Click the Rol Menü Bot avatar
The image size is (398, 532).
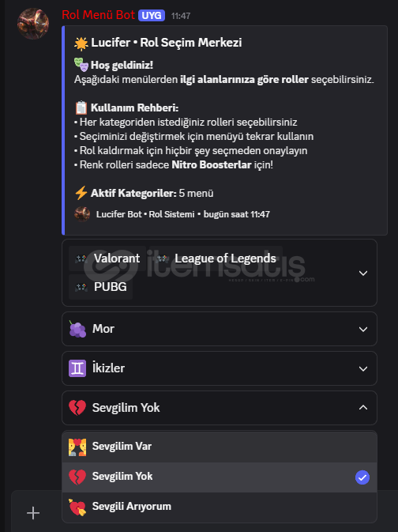click(x=33, y=24)
